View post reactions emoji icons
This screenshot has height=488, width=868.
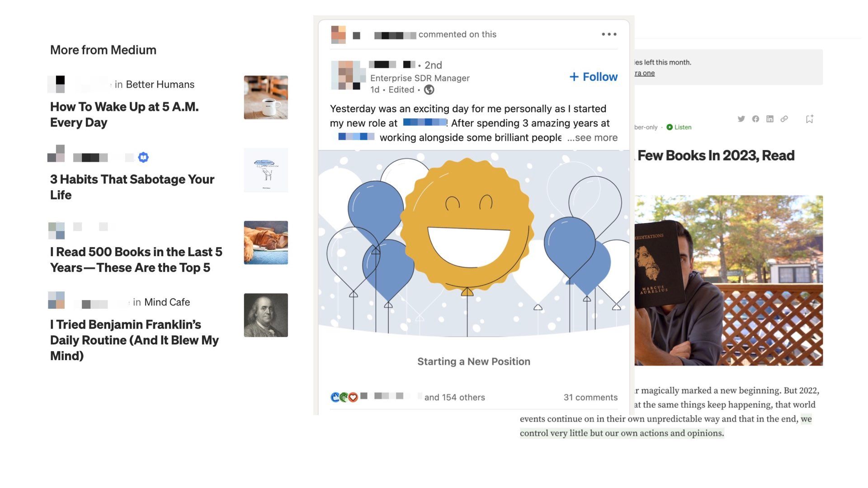coord(344,397)
